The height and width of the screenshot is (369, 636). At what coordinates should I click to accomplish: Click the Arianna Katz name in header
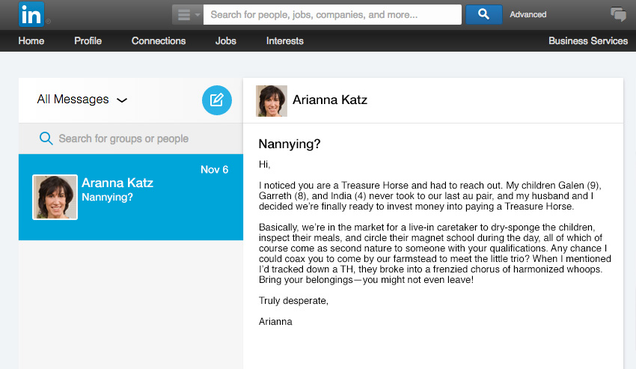[x=330, y=100]
